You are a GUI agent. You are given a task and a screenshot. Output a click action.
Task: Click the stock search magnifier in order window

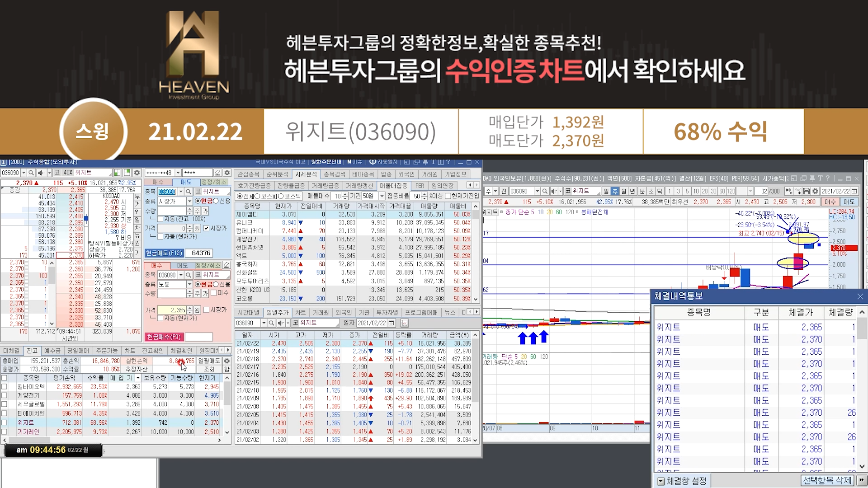[x=31, y=173]
